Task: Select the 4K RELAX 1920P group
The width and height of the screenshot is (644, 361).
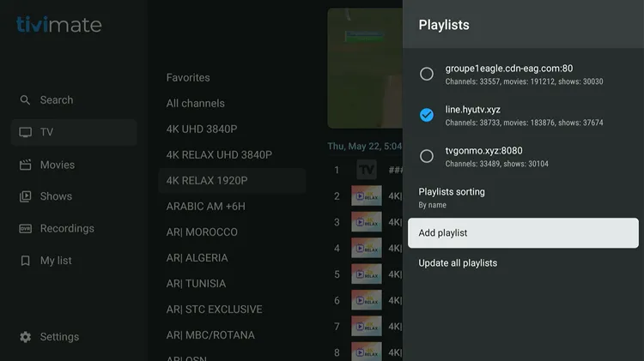Action: (232, 180)
